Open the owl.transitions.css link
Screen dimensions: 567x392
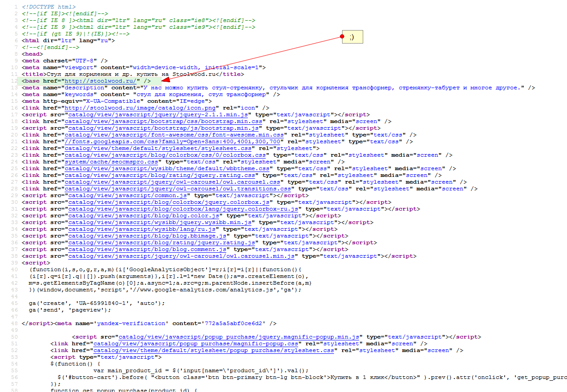coord(178,189)
